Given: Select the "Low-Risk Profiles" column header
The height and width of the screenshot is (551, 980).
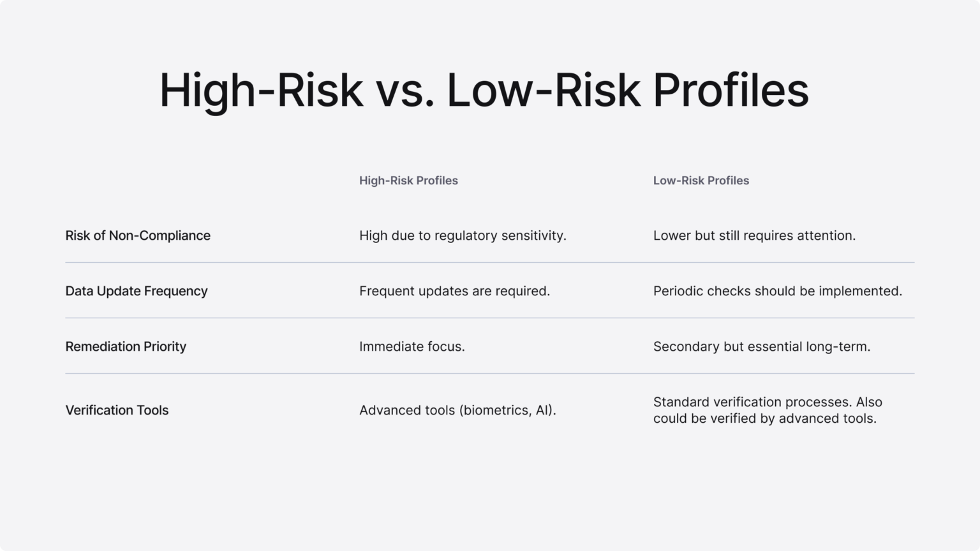Looking at the screenshot, I should [701, 180].
